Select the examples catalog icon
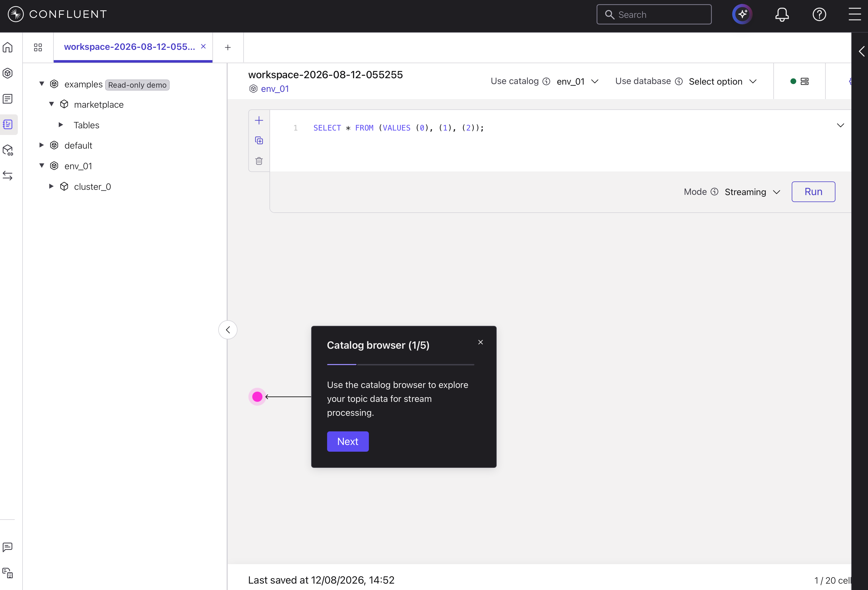This screenshot has width=868, height=590. click(x=54, y=84)
